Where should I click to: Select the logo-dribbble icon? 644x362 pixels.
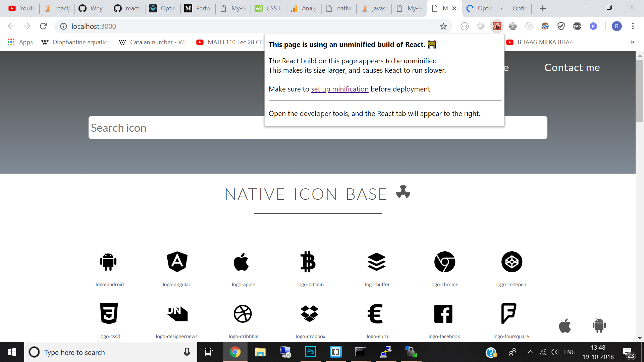[243, 314]
